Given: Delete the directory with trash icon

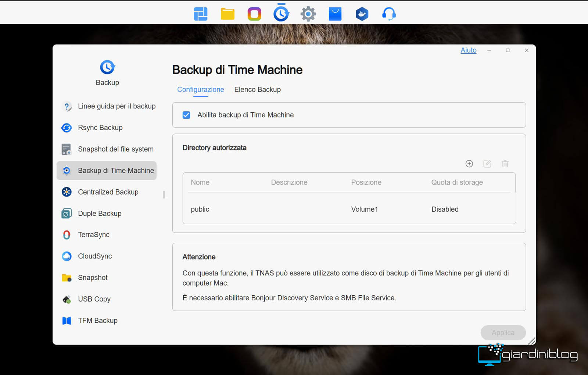Looking at the screenshot, I should (x=505, y=164).
